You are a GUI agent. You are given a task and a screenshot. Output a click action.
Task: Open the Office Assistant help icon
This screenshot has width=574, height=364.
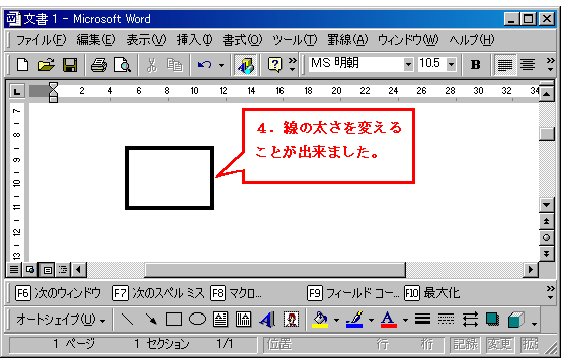pyautogui.click(x=275, y=65)
